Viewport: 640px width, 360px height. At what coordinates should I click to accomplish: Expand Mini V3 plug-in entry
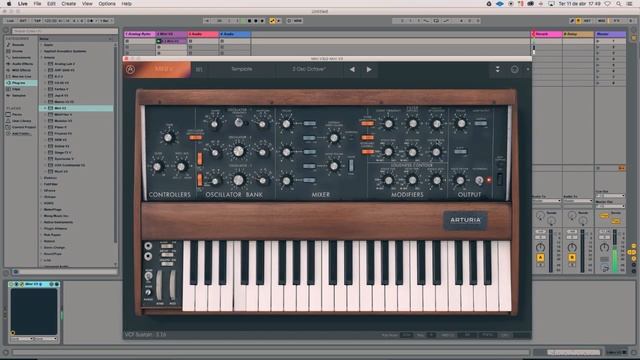tap(45, 108)
